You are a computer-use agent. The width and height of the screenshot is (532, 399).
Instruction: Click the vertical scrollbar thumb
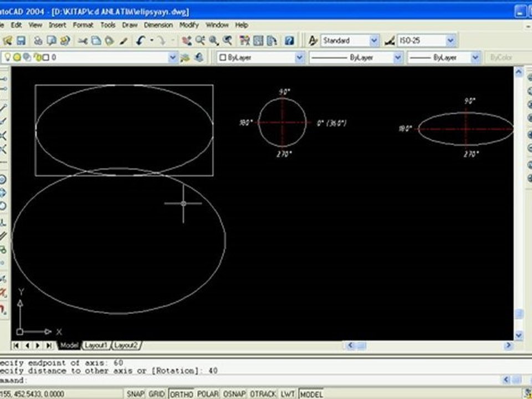click(519, 314)
